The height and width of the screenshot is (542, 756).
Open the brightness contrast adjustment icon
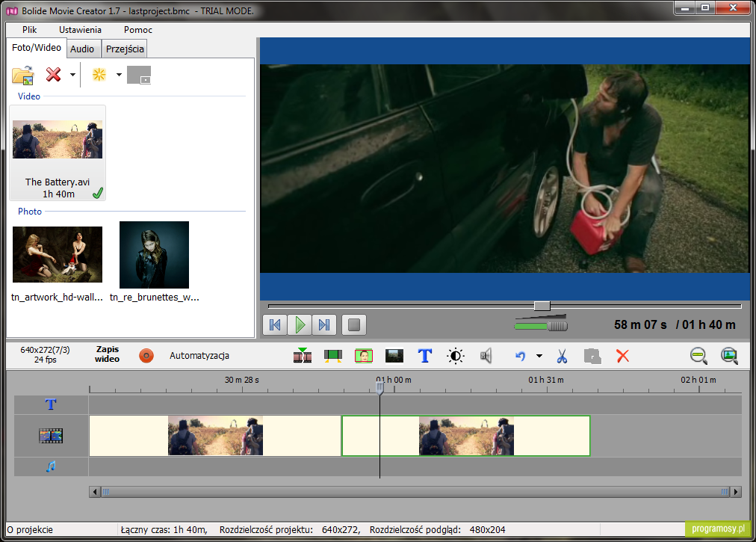[455, 356]
